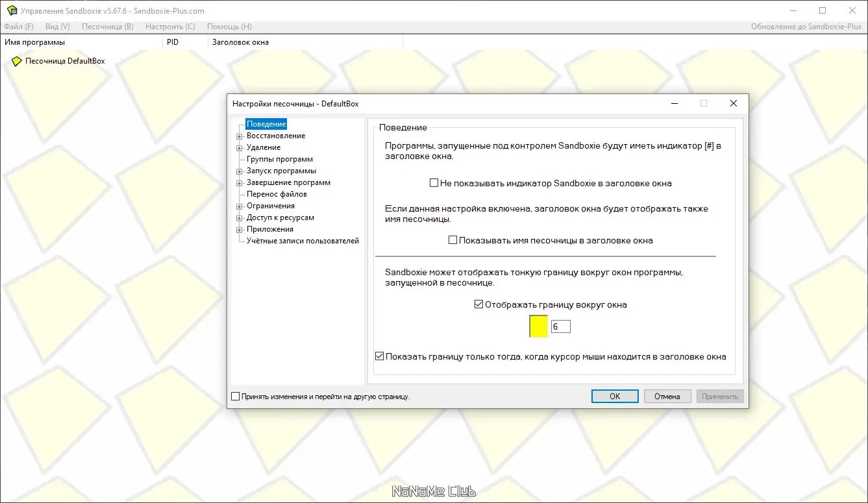Expand 'Доступ к ресурсам' in the tree
This screenshot has width=868, height=503.
(240, 217)
